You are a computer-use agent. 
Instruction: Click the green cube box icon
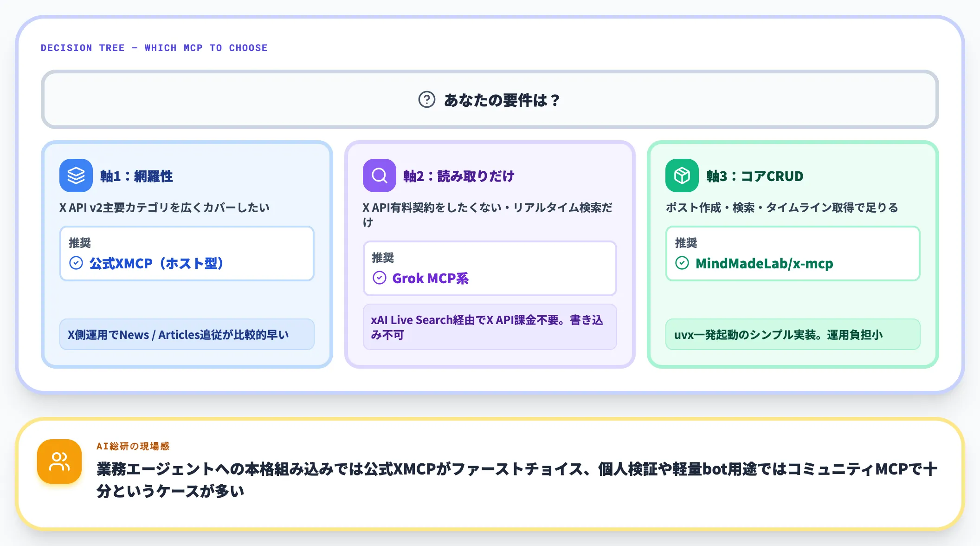[x=682, y=175]
